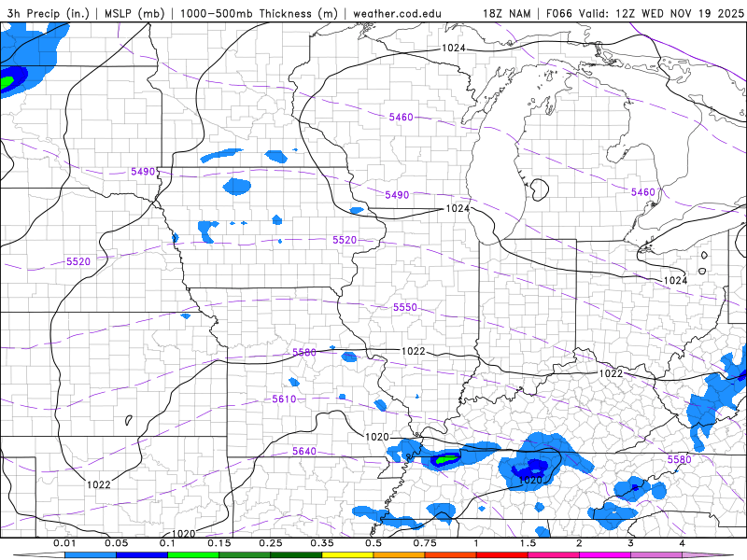Click the yellow 0.35–0.5 legend swatch
Image resolution: width=747 pixels, height=560 pixels.
tap(347, 555)
